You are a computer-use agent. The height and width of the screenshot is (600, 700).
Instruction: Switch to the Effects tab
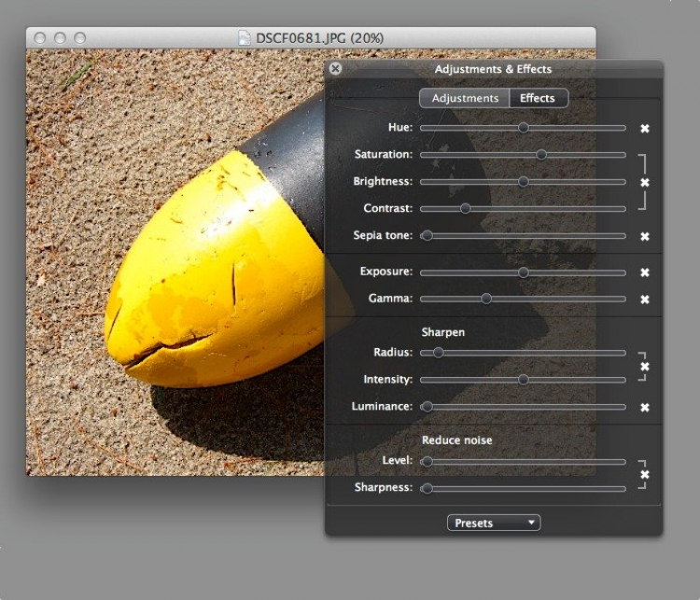coord(539,98)
